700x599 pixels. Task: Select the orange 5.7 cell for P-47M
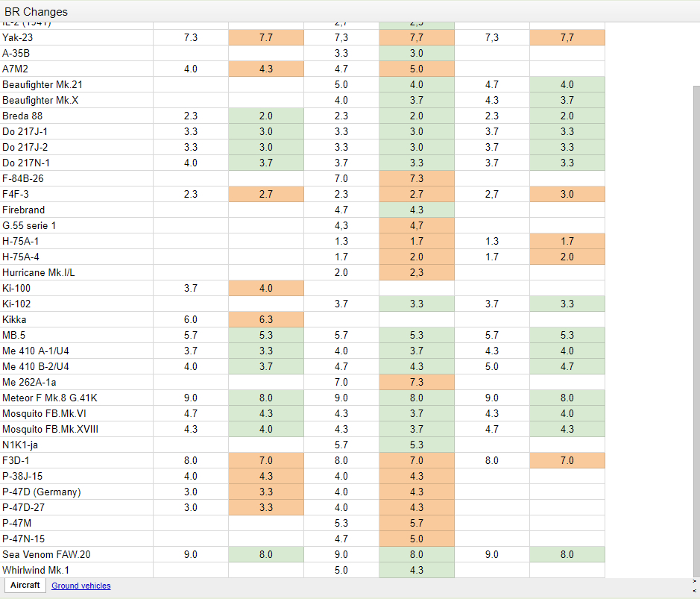(416, 524)
